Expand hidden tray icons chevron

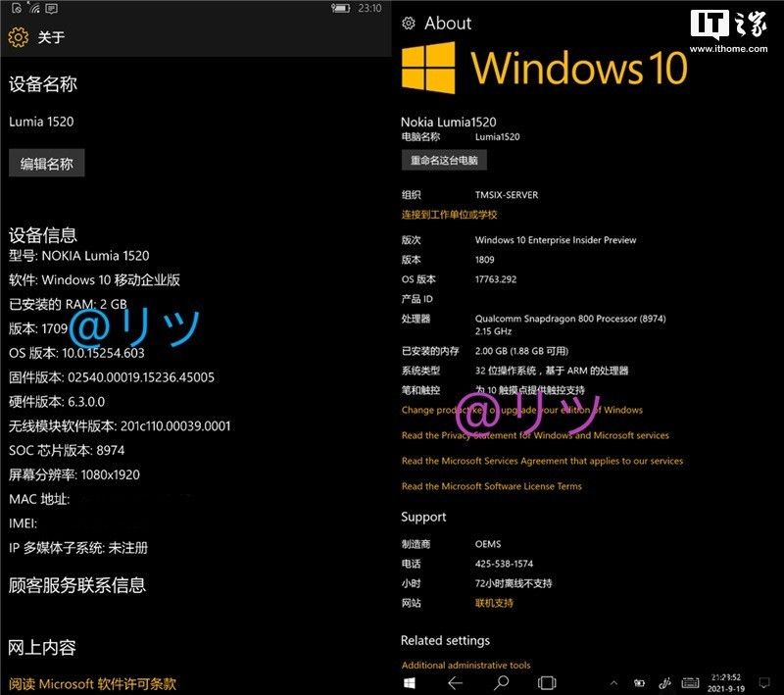[614, 683]
